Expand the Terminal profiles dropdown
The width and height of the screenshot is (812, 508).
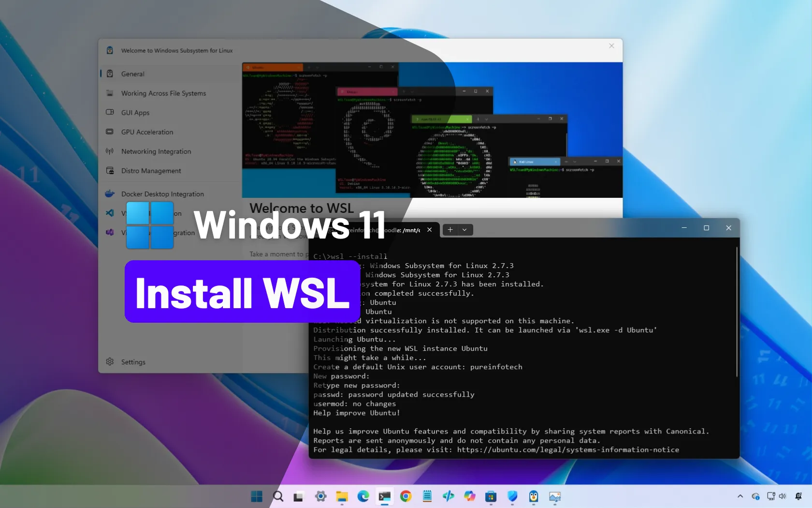(464, 230)
